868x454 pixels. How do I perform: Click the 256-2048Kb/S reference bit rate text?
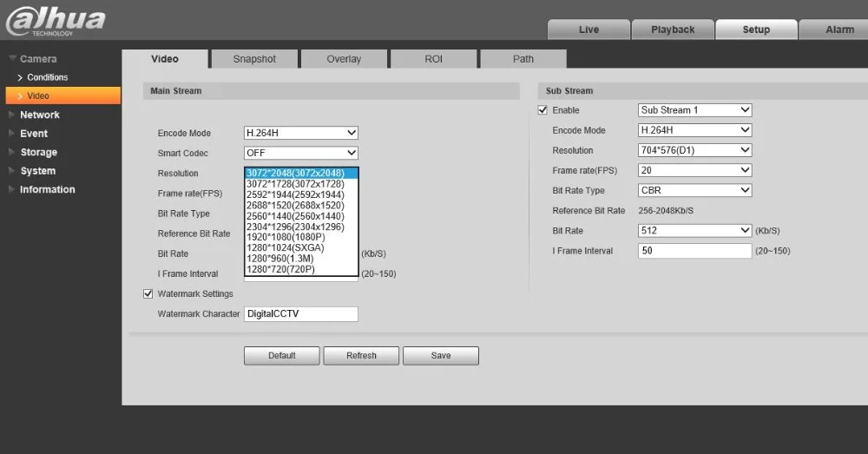(666, 210)
